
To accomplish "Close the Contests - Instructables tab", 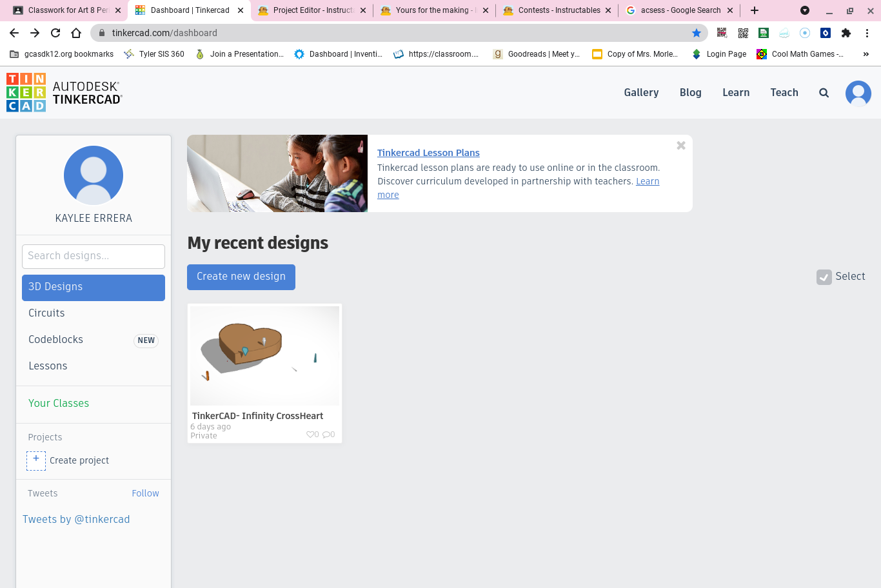I will (x=608, y=10).
